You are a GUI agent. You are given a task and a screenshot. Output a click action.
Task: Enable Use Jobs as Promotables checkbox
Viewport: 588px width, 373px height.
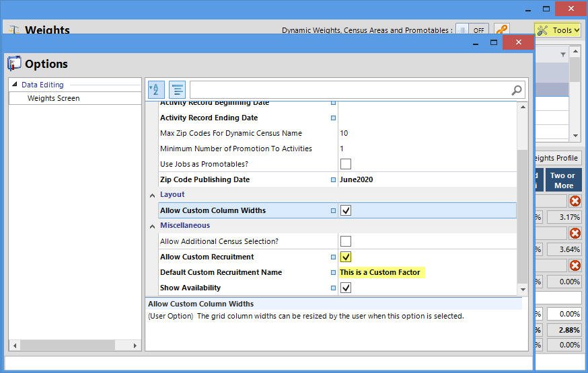coord(346,164)
